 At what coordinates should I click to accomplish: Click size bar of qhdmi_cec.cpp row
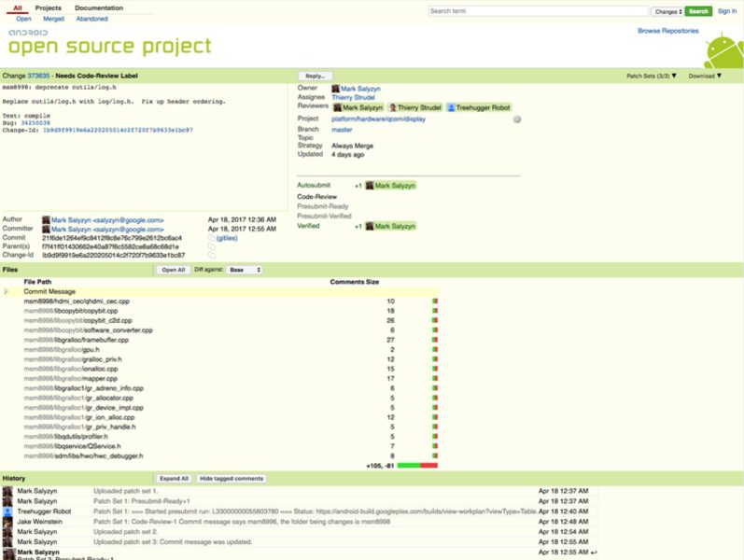pyautogui.click(x=435, y=301)
